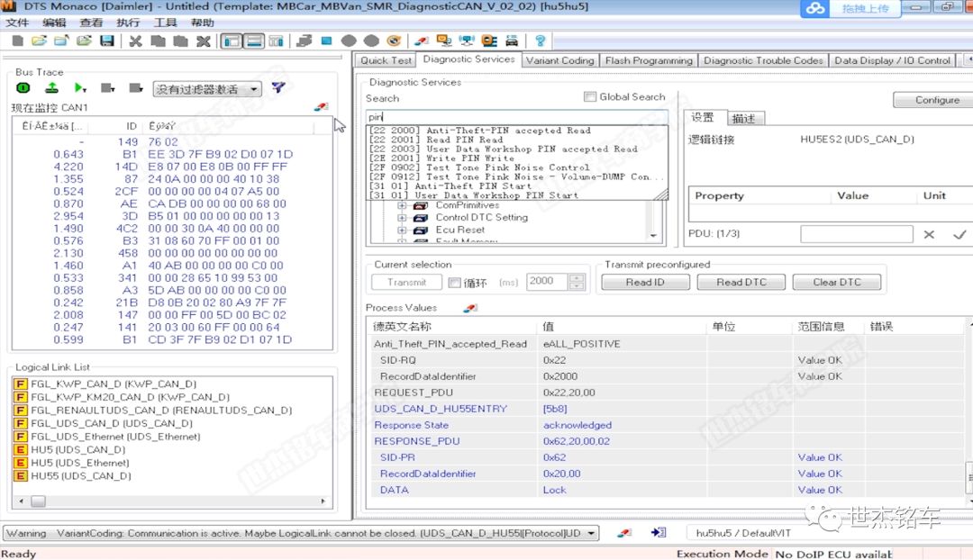Click the Transmit button
This screenshot has width=973, height=560.
pyautogui.click(x=406, y=282)
